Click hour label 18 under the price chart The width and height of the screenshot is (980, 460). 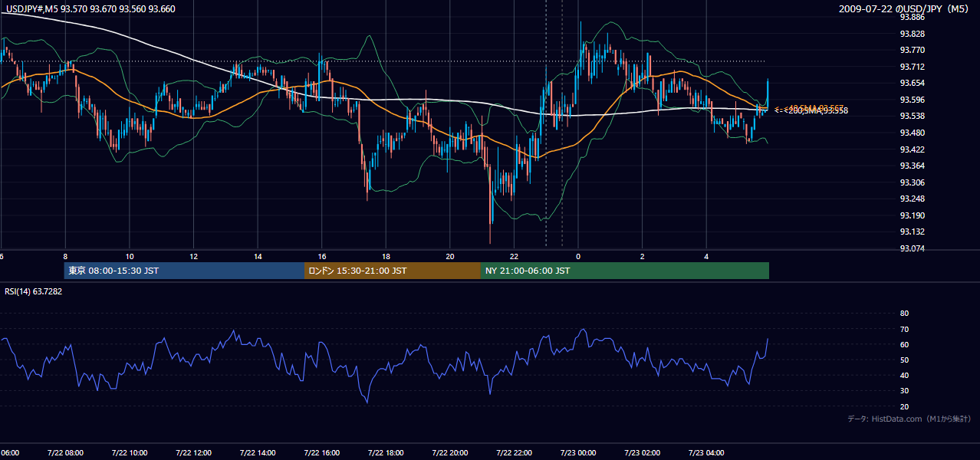386,256
